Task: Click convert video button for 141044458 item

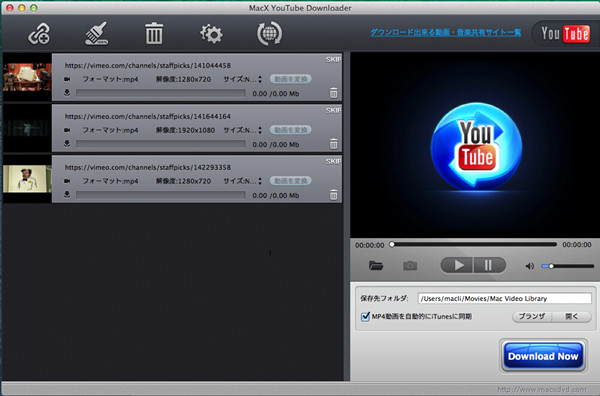Action: [x=291, y=79]
